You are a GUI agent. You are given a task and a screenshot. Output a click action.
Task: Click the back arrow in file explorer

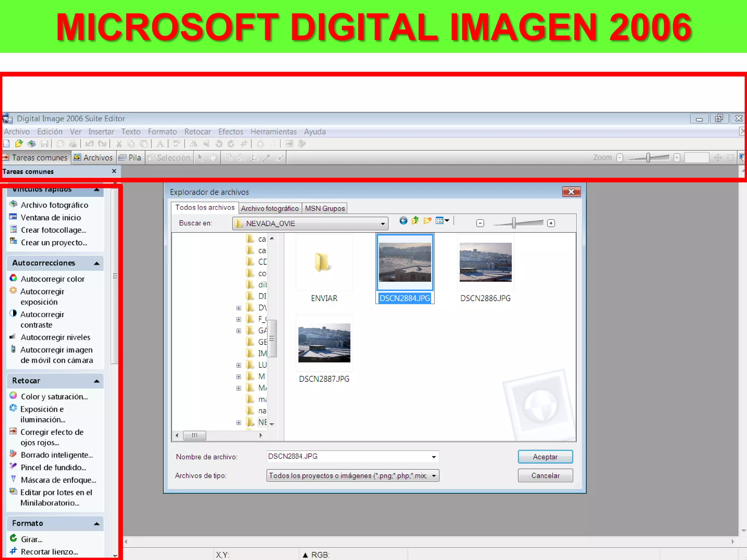(403, 221)
